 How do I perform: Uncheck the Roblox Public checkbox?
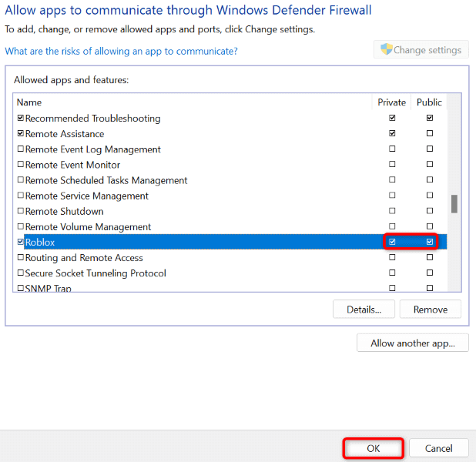[429, 242]
